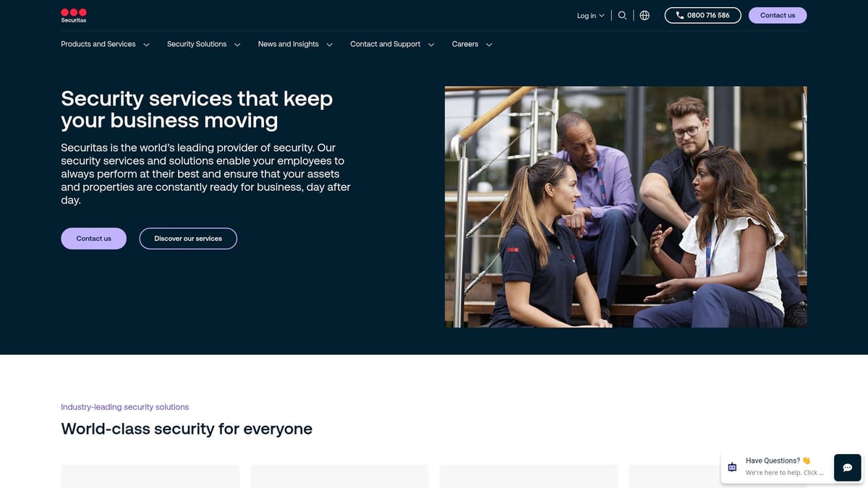Open the News and Insights menu

coord(288,44)
